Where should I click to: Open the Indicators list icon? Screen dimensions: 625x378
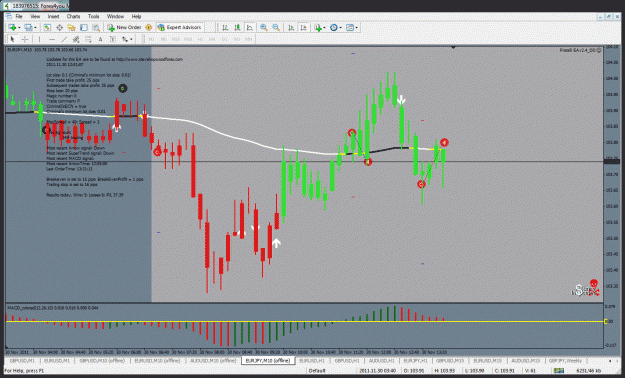click(x=318, y=28)
